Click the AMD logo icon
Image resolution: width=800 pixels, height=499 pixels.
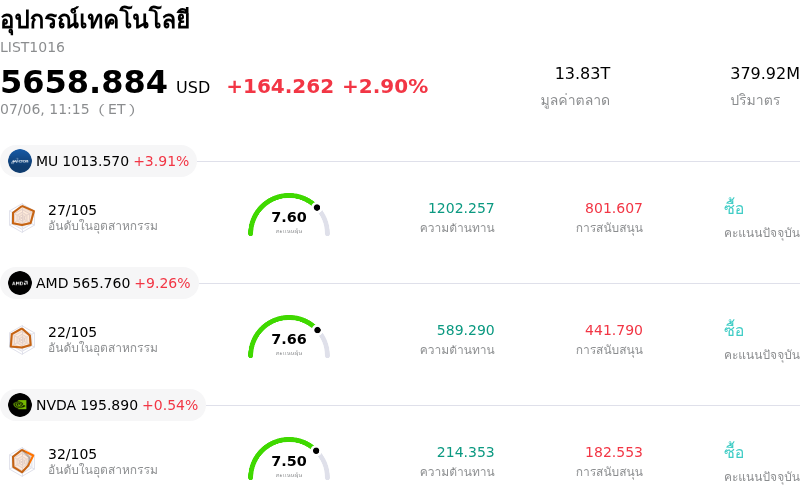tap(20, 283)
